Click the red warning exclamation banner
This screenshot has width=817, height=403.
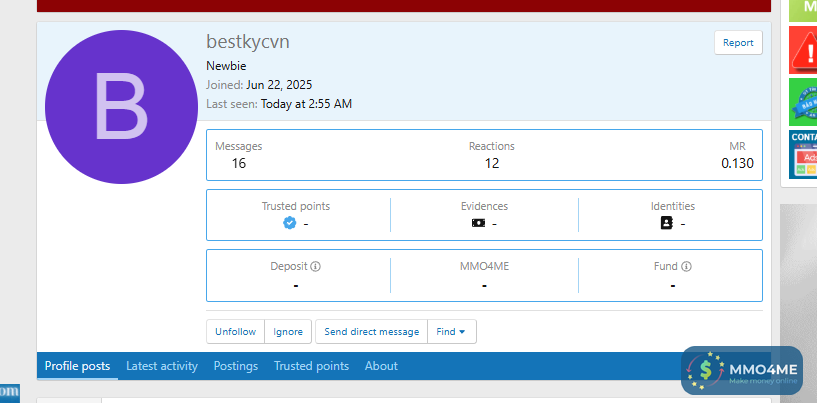point(803,51)
